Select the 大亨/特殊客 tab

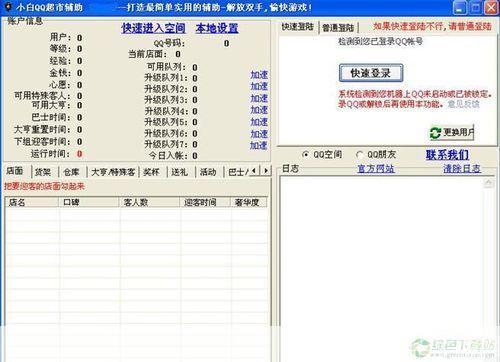click(x=113, y=172)
